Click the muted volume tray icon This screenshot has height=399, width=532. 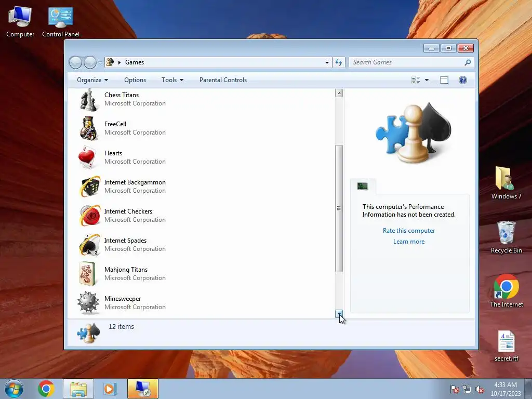click(480, 389)
